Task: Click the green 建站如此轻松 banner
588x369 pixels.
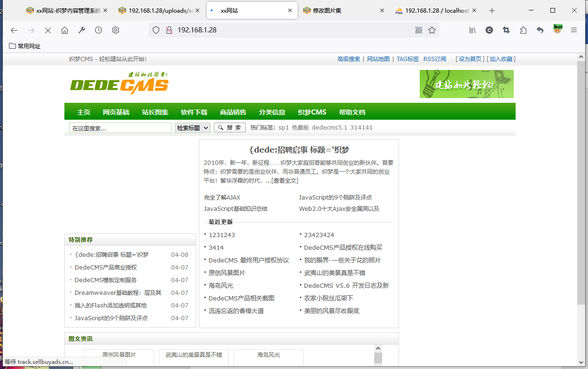Action: click(466, 84)
